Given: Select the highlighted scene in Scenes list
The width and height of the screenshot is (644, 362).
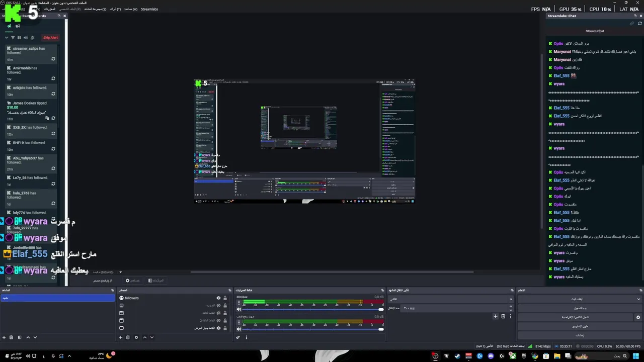Looking at the screenshot, I should coord(58,298).
